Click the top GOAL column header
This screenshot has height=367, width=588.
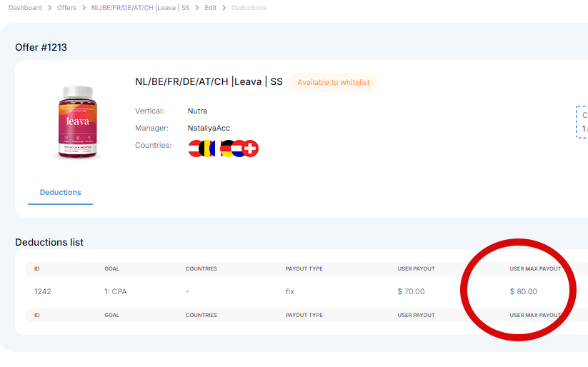click(111, 268)
